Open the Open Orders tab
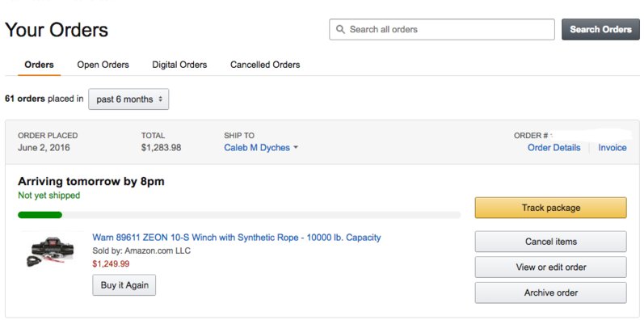 [x=103, y=65]
